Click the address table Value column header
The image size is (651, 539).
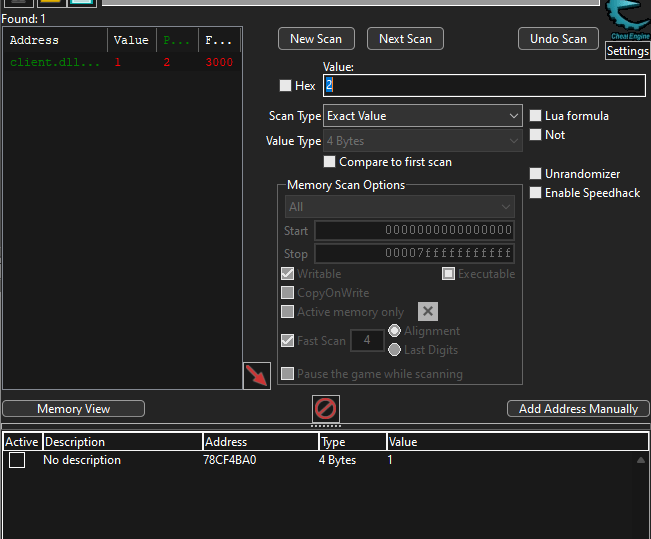[x=517, y=442]
